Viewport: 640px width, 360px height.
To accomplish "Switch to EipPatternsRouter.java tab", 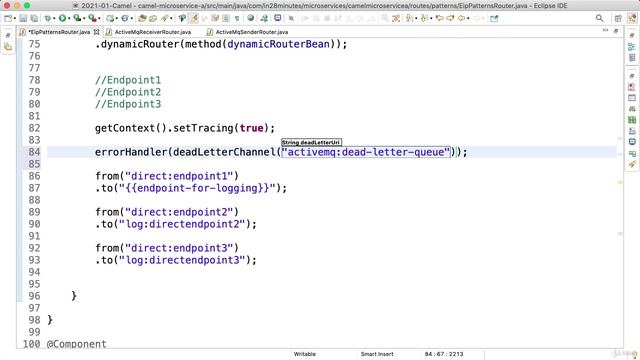I will 60,32.
